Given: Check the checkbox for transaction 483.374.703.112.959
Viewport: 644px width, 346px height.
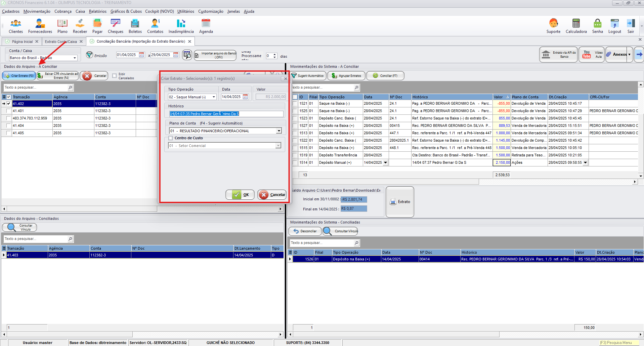Looking at the screenshot, I should point(9,118).
